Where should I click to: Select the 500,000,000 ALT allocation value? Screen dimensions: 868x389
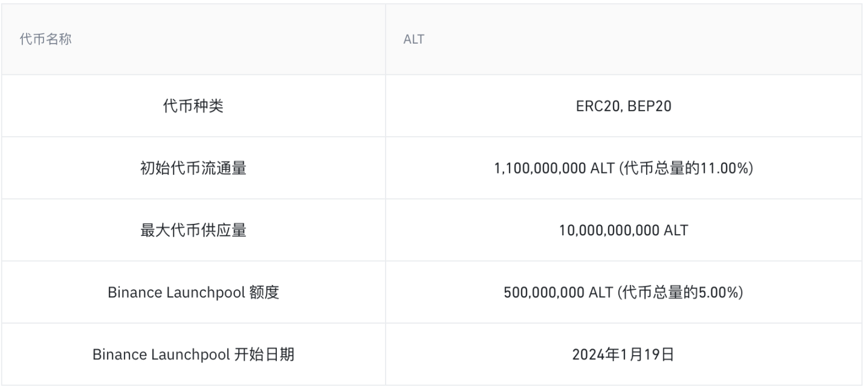623,292
